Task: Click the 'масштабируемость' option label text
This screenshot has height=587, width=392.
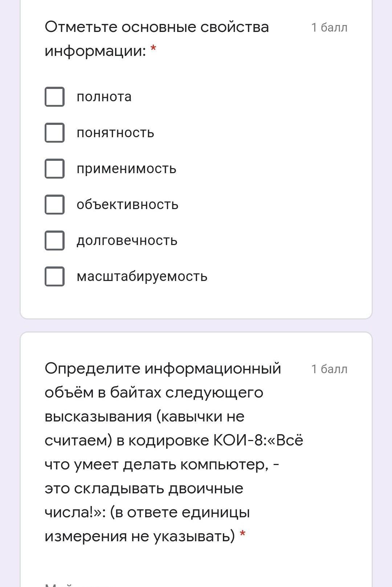Action: pos(142,277)
